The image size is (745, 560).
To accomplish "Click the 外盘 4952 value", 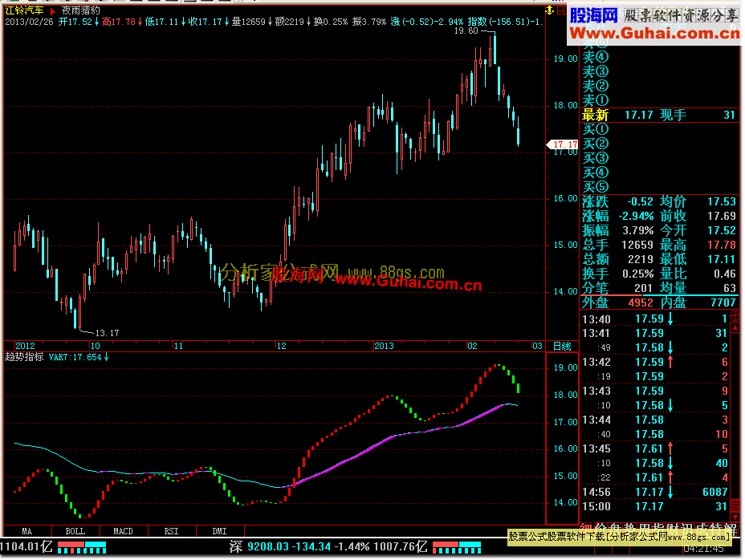I will coord(641,302).
